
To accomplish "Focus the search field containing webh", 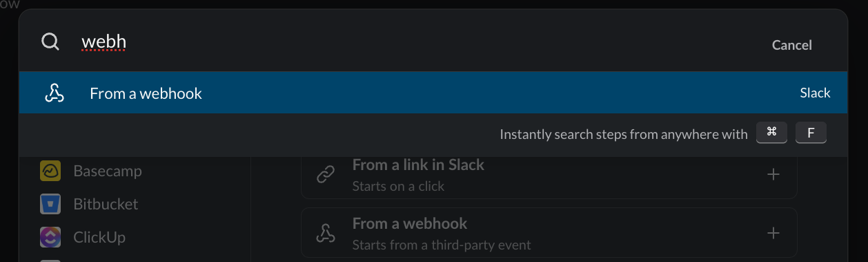I will click(414, 43).
